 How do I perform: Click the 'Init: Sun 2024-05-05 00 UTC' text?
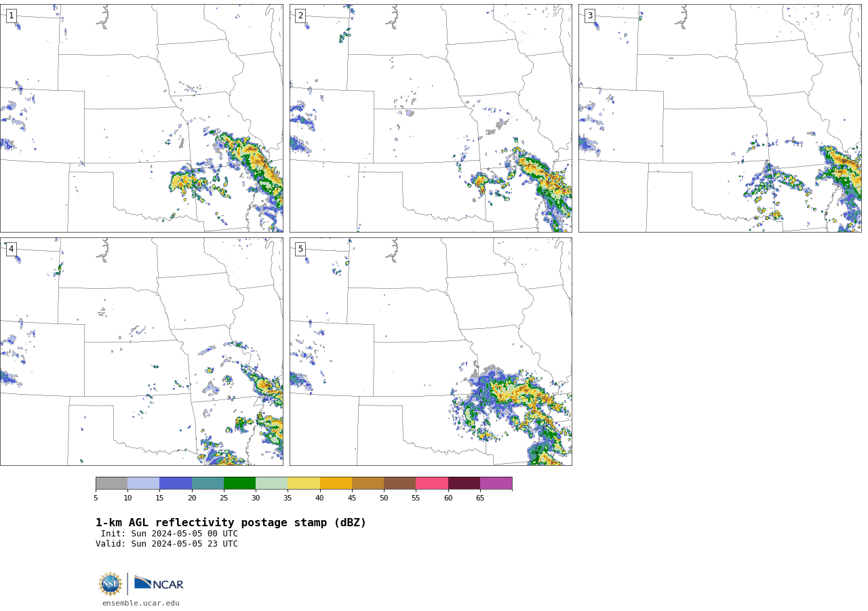click(x=170, y=534)
